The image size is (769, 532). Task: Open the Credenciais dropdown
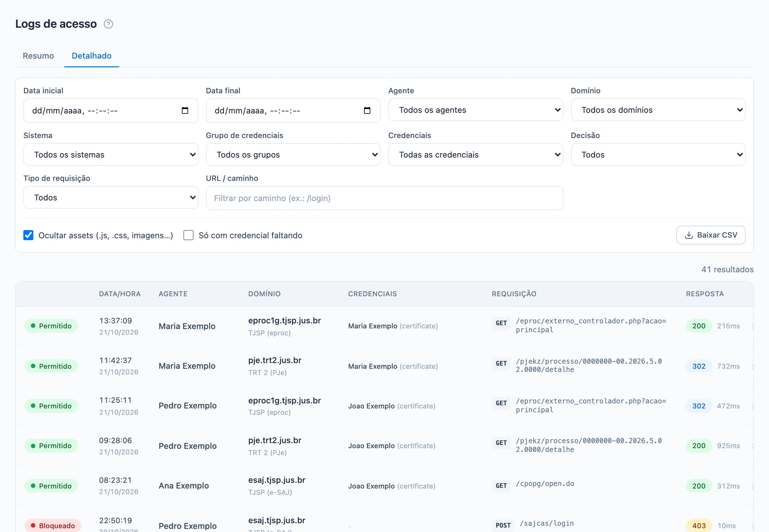tap(476, 154)
